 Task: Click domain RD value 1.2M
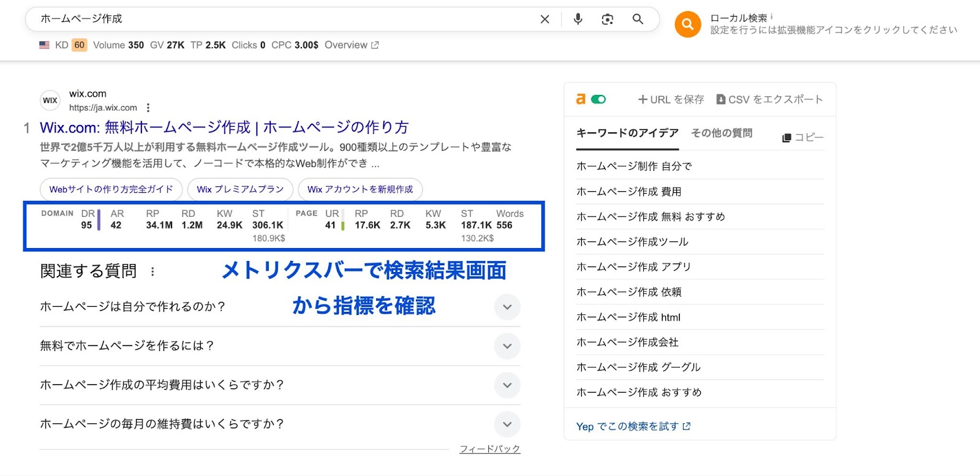[192, 225]
